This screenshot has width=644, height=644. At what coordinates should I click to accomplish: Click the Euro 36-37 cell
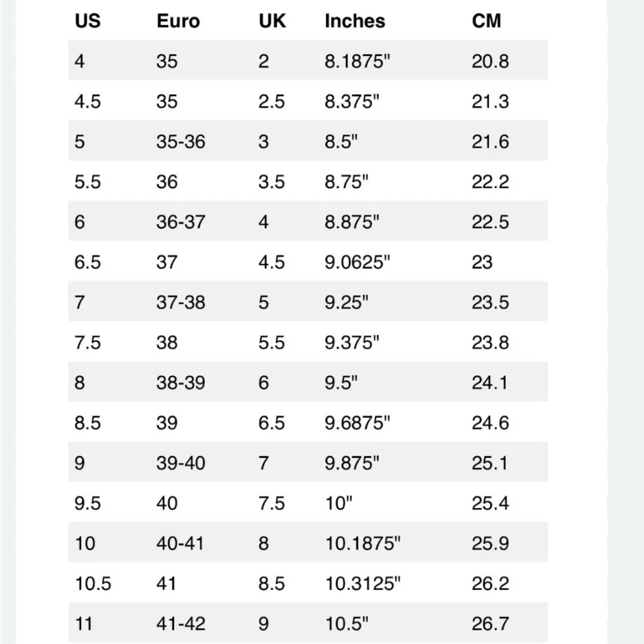(180, 222)
